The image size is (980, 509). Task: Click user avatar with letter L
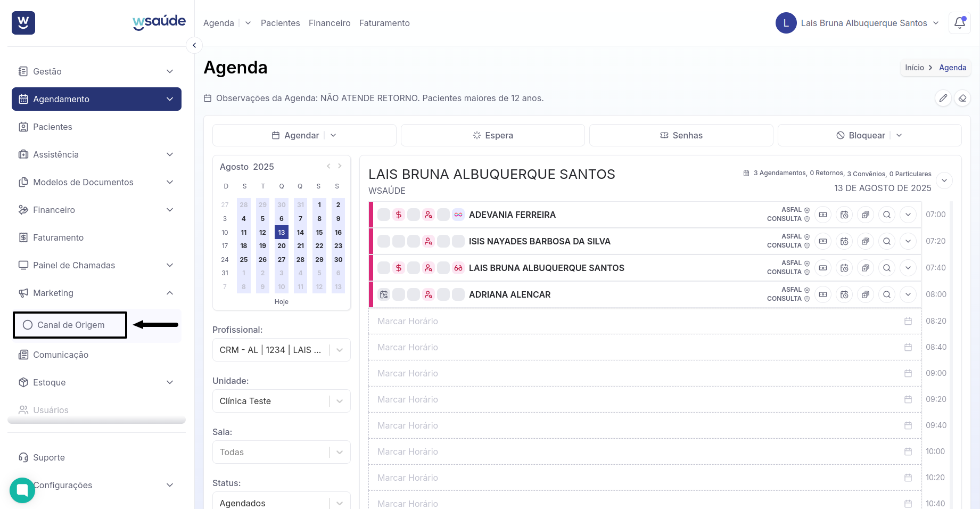pyautogui.click(x=786, y=23)
